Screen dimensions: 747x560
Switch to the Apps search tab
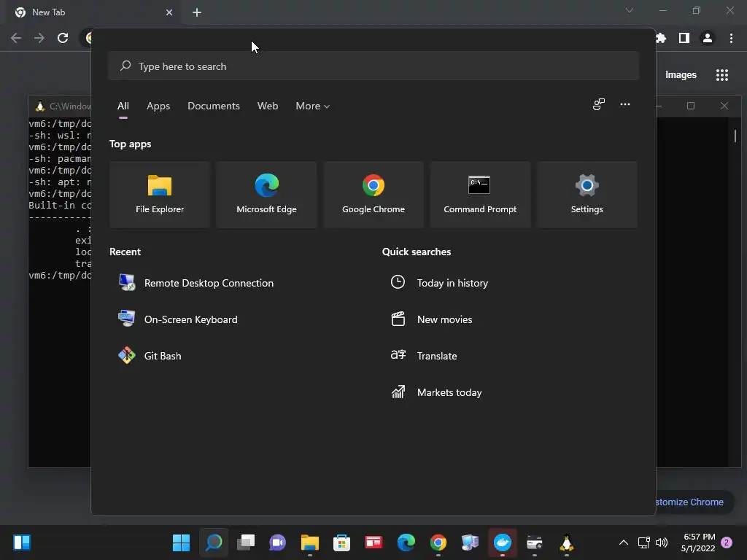coord(158,106)
